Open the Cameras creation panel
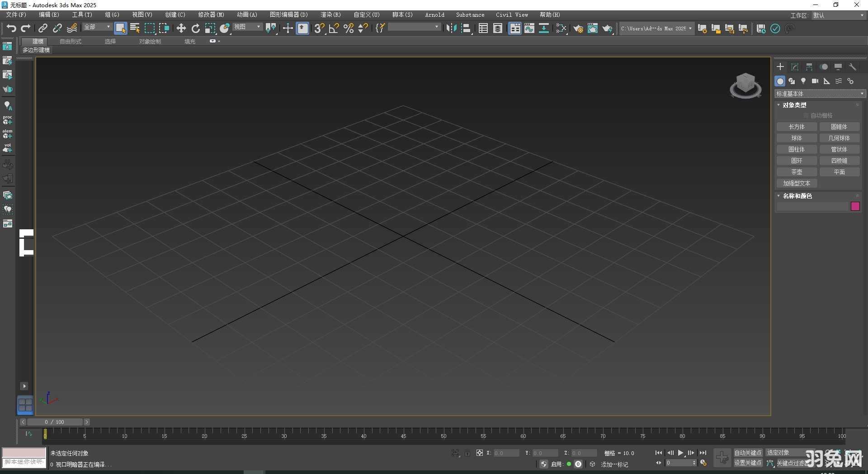Image resolution: width=868 pixels, height=474 pixels. [x=815, y=81]
